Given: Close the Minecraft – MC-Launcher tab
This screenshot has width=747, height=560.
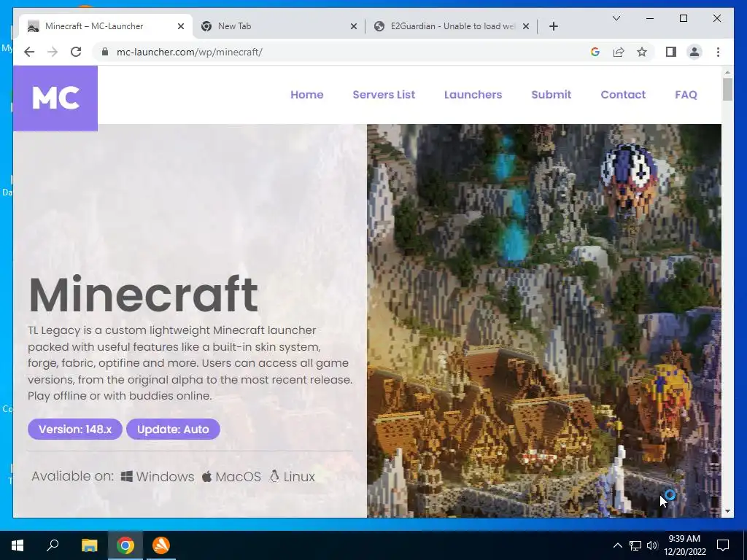Looking at the screenshot, I should click(x=181, y=26).
